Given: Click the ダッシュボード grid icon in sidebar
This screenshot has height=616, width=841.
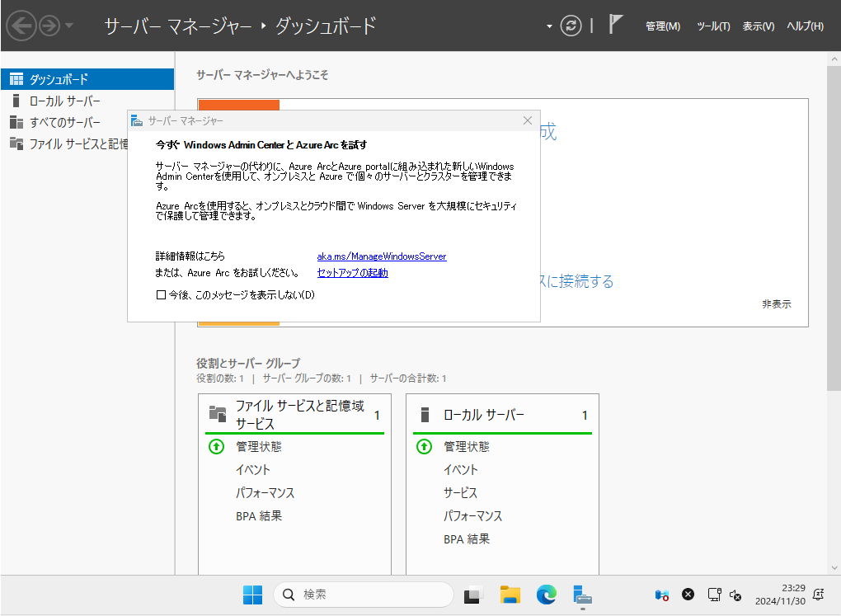Looking at the screenshot, I should 16,79.
